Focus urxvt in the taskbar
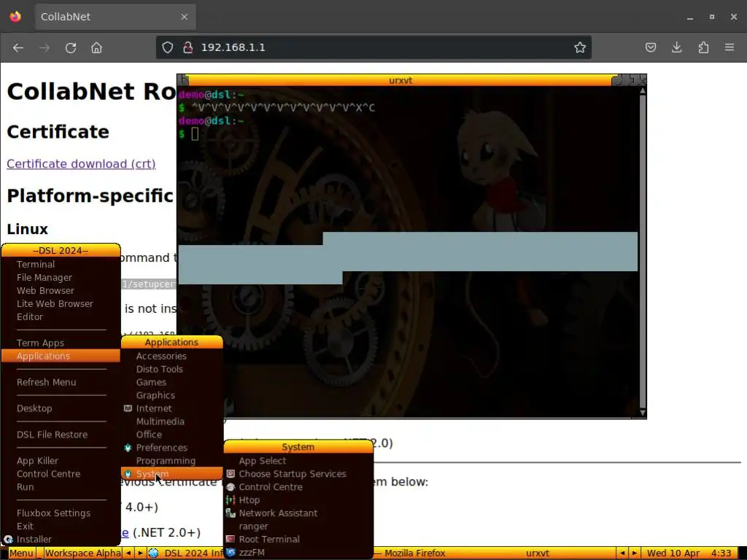The image size is (747, 560). pos(538,553)
